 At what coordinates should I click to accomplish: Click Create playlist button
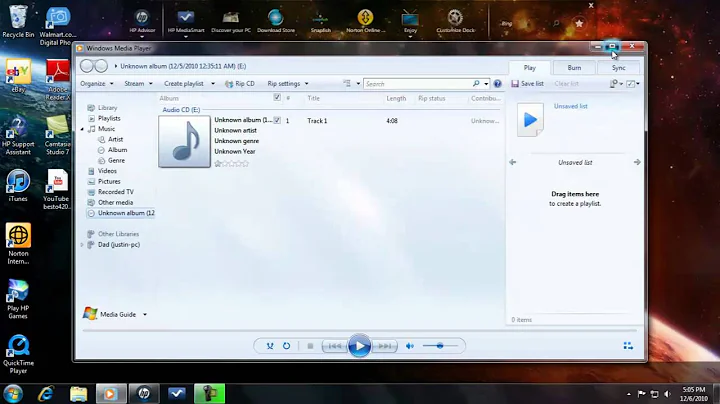(184, 84)
